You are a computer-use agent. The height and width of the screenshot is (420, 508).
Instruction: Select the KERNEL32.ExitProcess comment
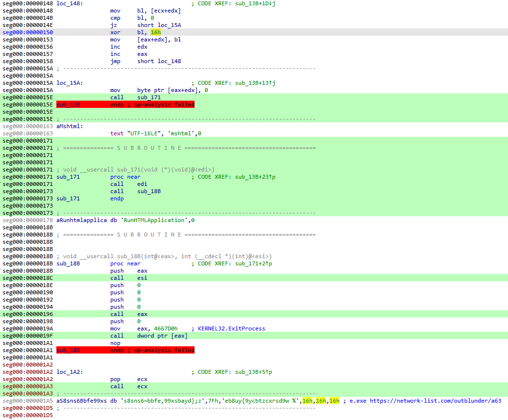pos(231,328)
